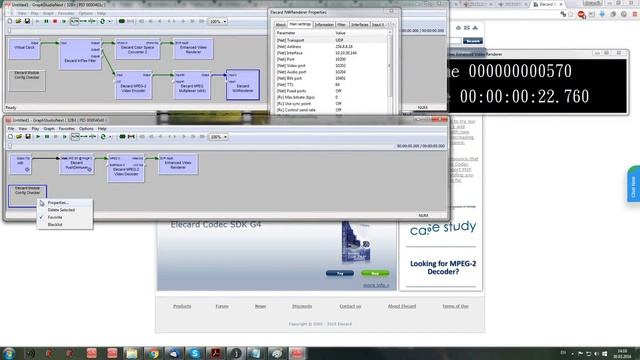This screenshot has height=360, width=640.
Task: Choose Blacklist from the context menu
Action: 65,224
